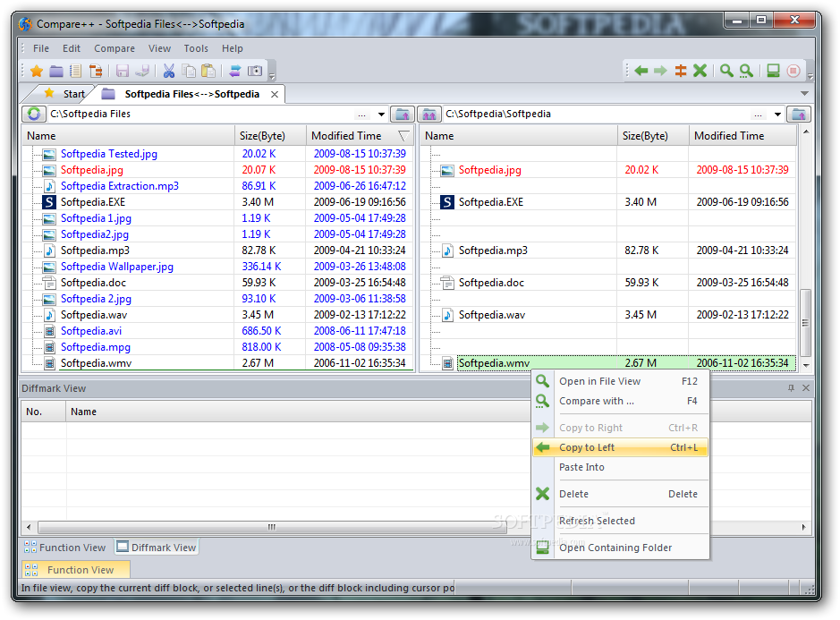Viewport: 840px width, 620px height.
Task: Click the pale green right arrow icon
Action: pos(660,71)
